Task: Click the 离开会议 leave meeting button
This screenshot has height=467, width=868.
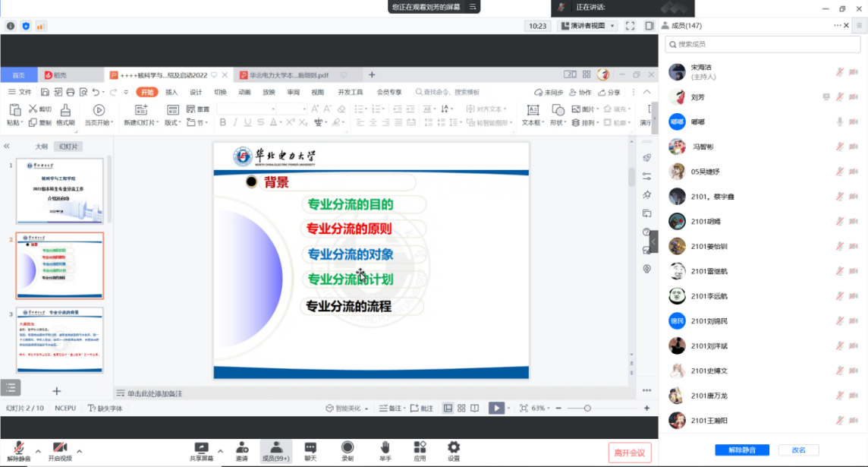Action: (x=629, y=453)
